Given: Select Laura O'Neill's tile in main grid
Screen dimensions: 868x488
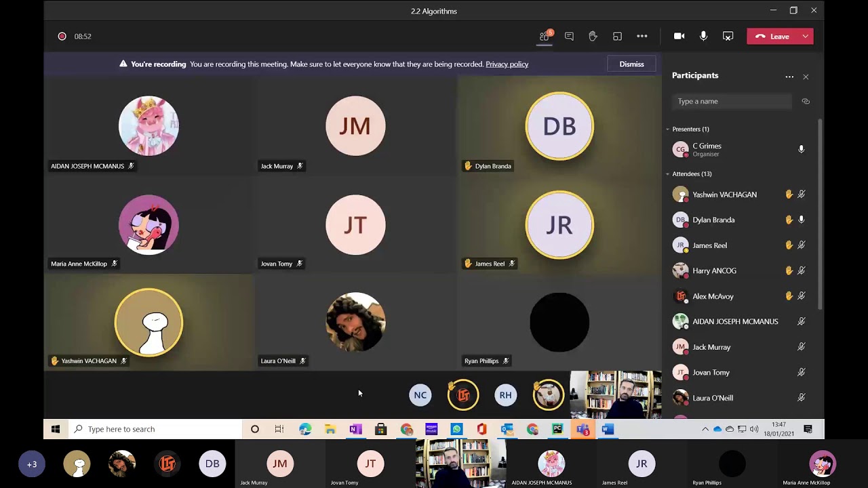Looking at the screenshot, I should click(355, 323).
